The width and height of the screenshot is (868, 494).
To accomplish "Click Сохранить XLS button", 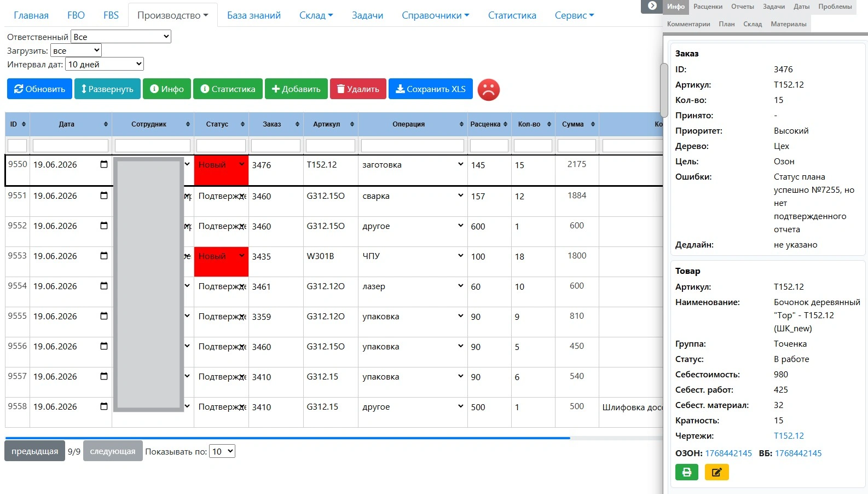I will (431, 89).
